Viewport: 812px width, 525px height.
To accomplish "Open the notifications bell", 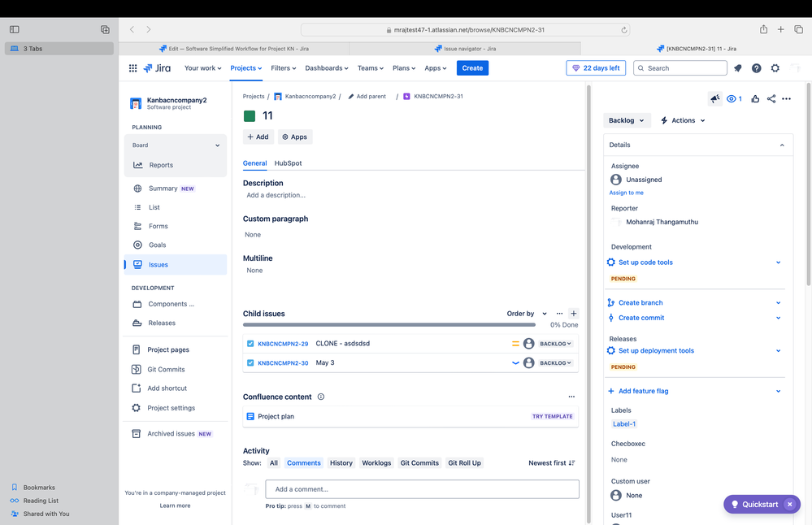I will coord(737,67).
